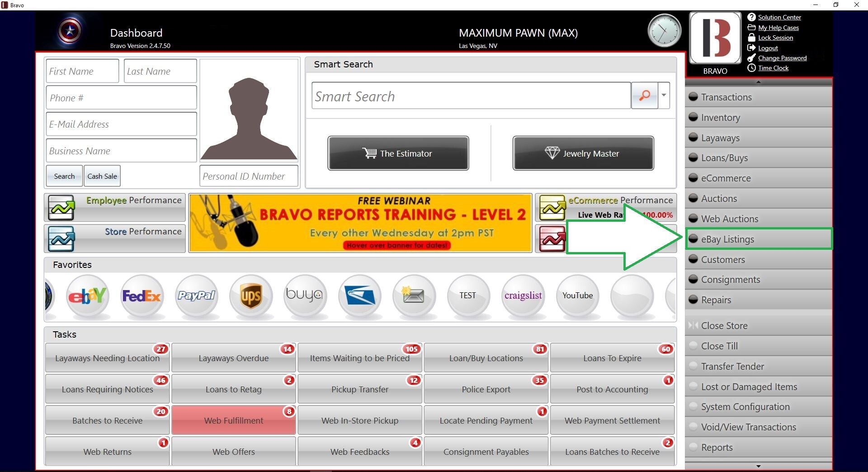Open Police Export task
Screen dimensions: 868x472
click(486, 389)
